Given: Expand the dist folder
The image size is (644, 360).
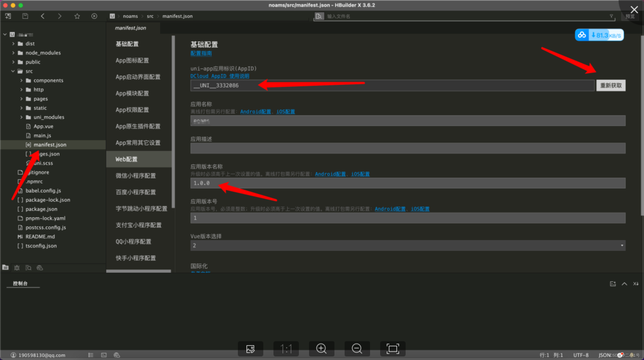Looking at the screenshot, I should pyautogui.click(x=13, y=44).
